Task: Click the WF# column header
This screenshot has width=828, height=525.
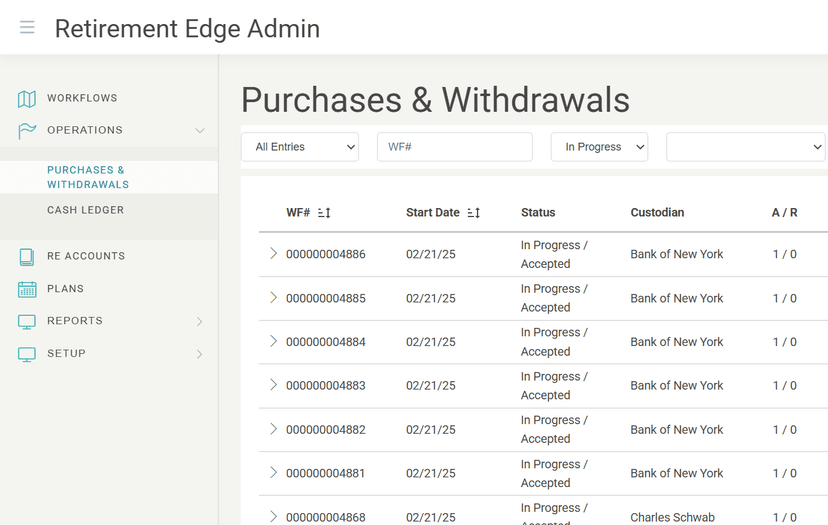Action: coord(298,212)
